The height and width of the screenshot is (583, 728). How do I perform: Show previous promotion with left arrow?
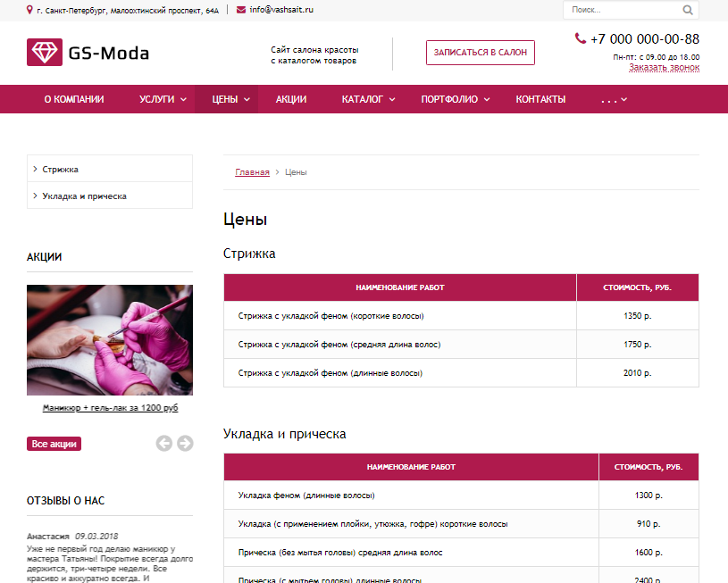tap(163, 444)
